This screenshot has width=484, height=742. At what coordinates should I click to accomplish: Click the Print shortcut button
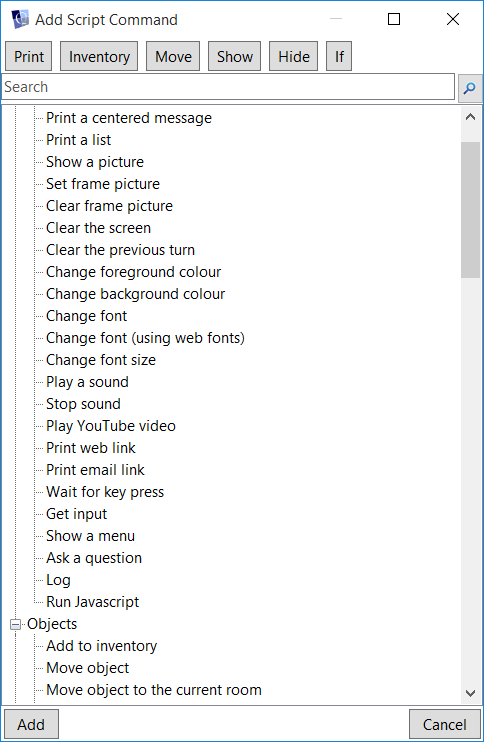29,57
